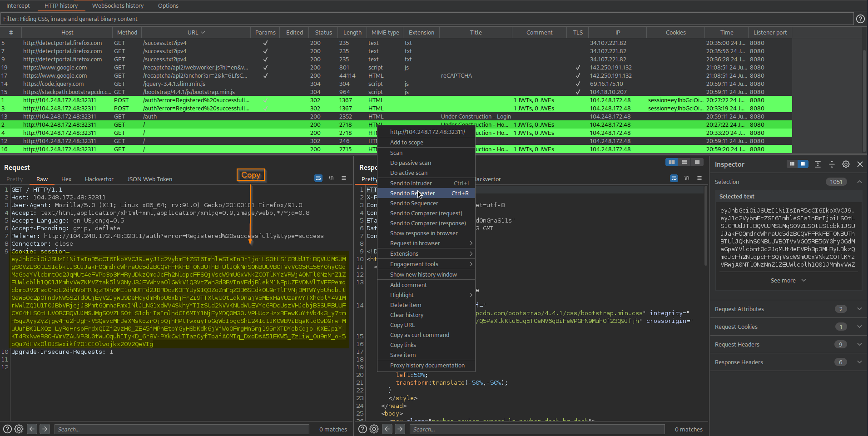Toggle word wrap in Response editor
The height and width of the screenshot is (436, 868).
pyautogui.click(x=674, y=178)
